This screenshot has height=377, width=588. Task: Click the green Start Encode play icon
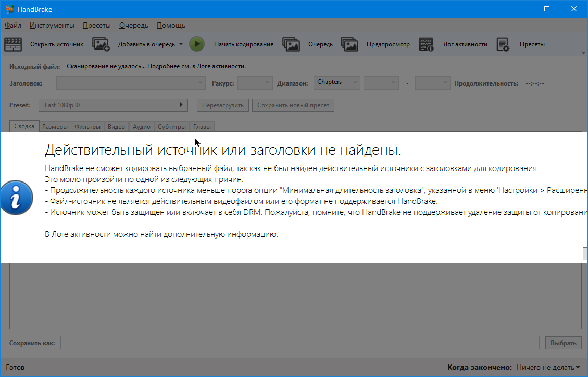coord(197,44)
